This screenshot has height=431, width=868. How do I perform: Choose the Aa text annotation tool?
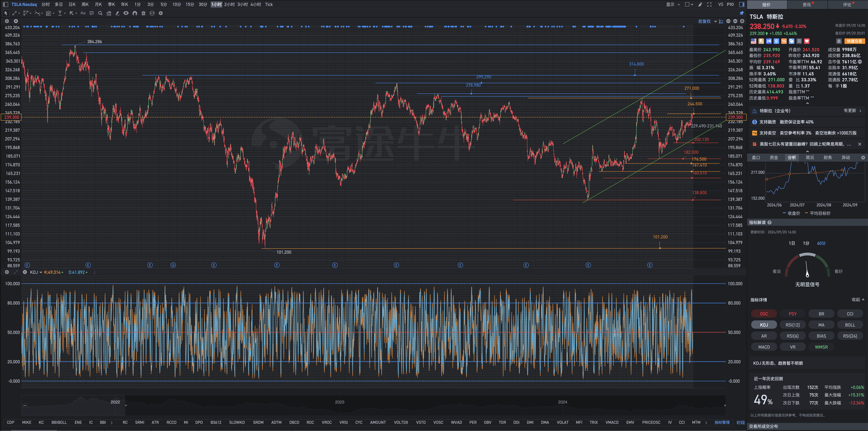click(x=83, y=13)
